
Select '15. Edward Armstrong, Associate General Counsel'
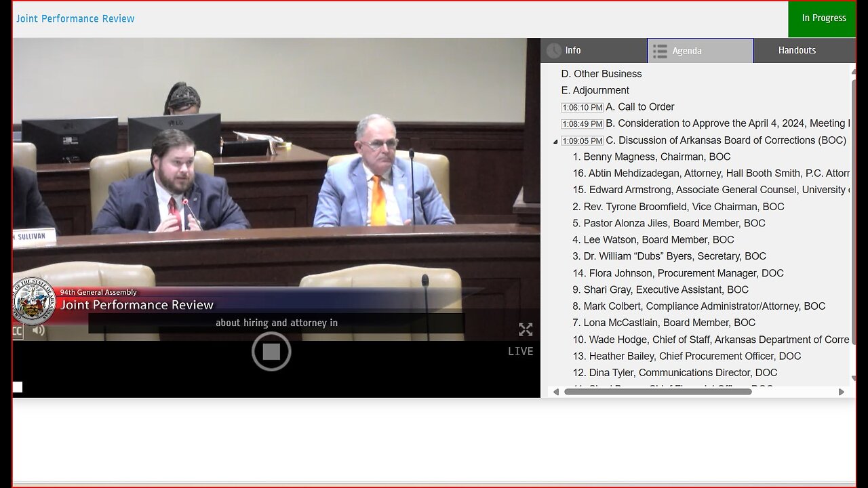click(x=711, y=190)
